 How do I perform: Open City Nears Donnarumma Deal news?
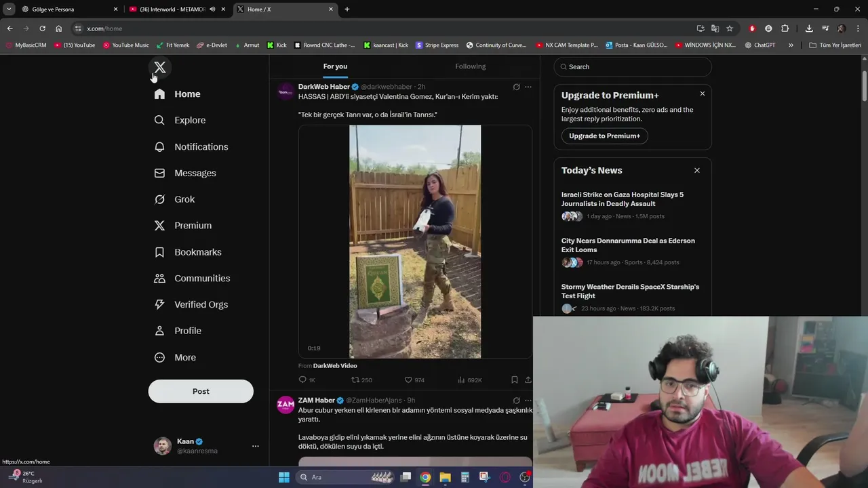pyautogui.click(x=628, y=245)
